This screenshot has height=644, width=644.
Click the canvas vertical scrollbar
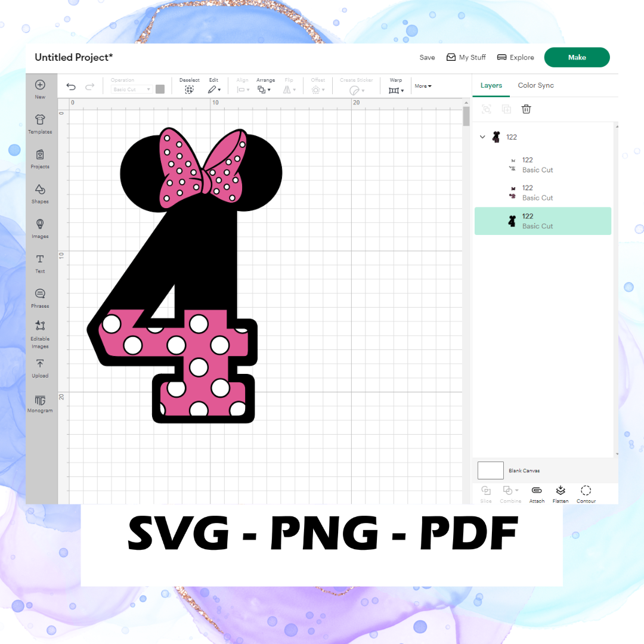tap(466, 116)
